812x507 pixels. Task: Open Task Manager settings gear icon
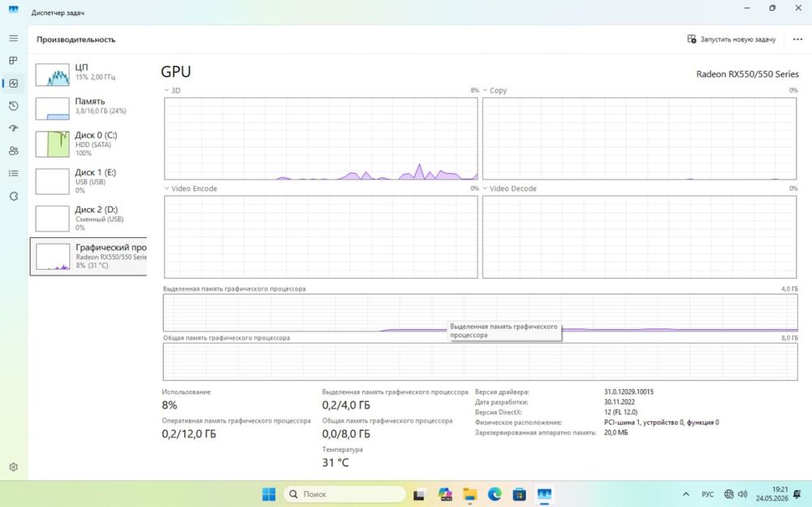tap(14, 466)
